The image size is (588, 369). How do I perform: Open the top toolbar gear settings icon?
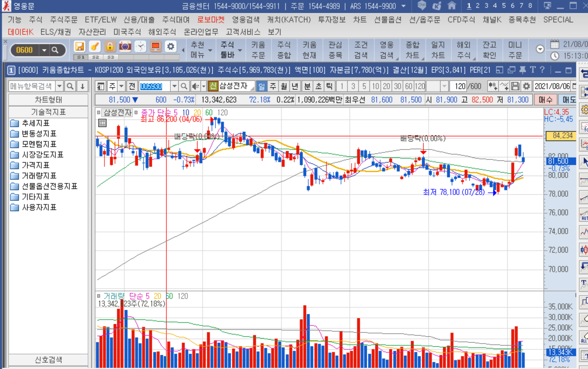171,47
